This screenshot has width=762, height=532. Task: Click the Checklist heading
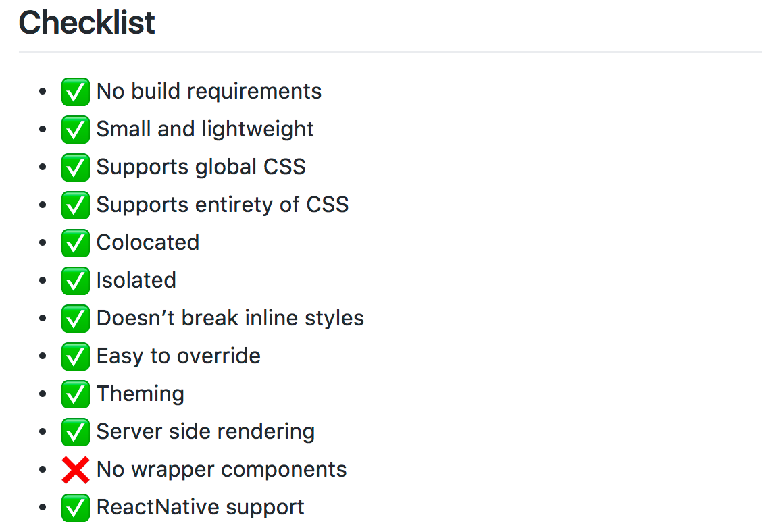click(x=86, y=22)
